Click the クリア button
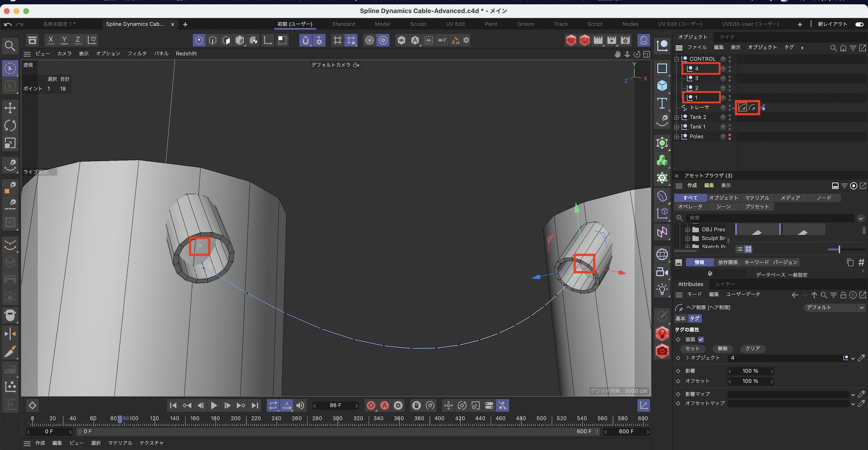868x450 pixels. pos(753,348)
